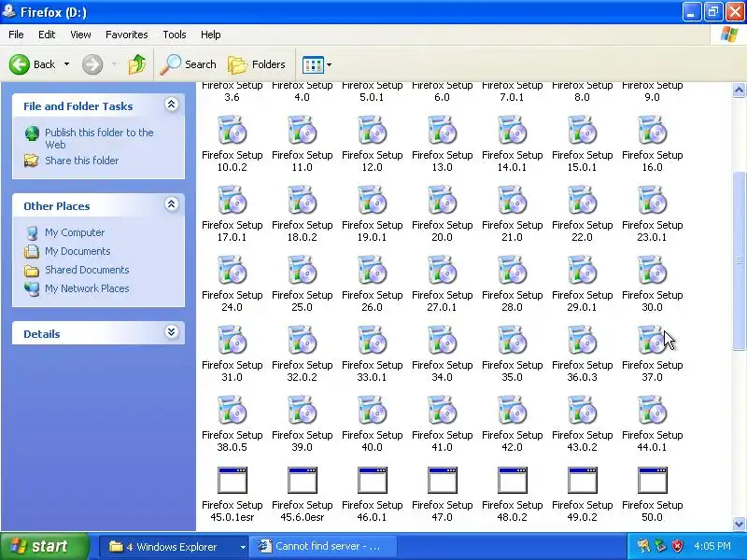This screenshot has width=747, height=560.
Task: Select the Firefox Setup 11.0 installer icon
Action: [302, 130]
